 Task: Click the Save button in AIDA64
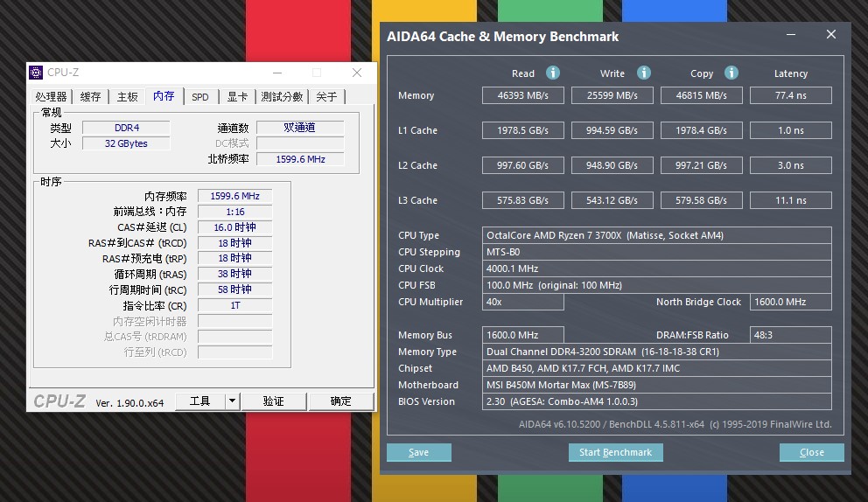pos(418,452)
